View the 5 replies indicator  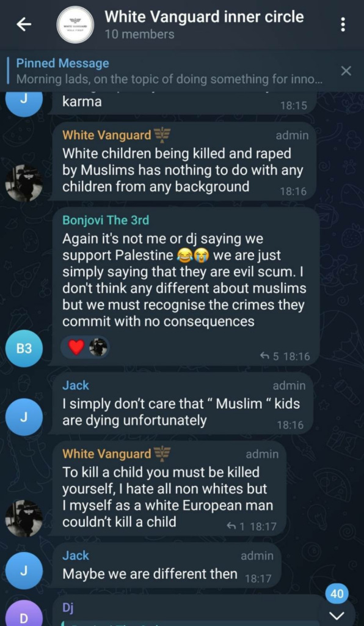pyautogui.click(x=270, y=356)
